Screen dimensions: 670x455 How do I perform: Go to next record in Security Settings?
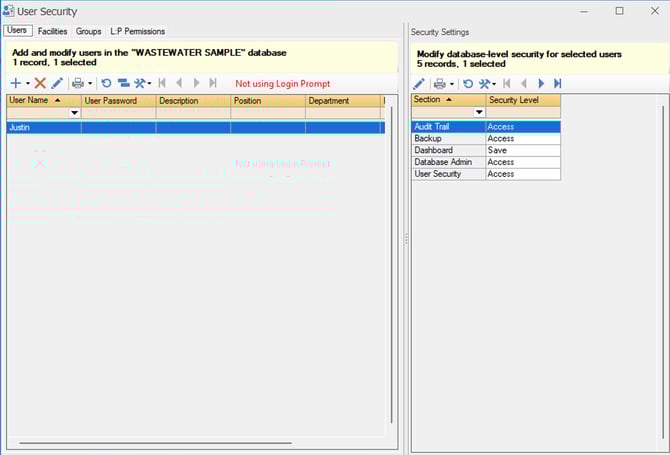(x=541, y=84)
